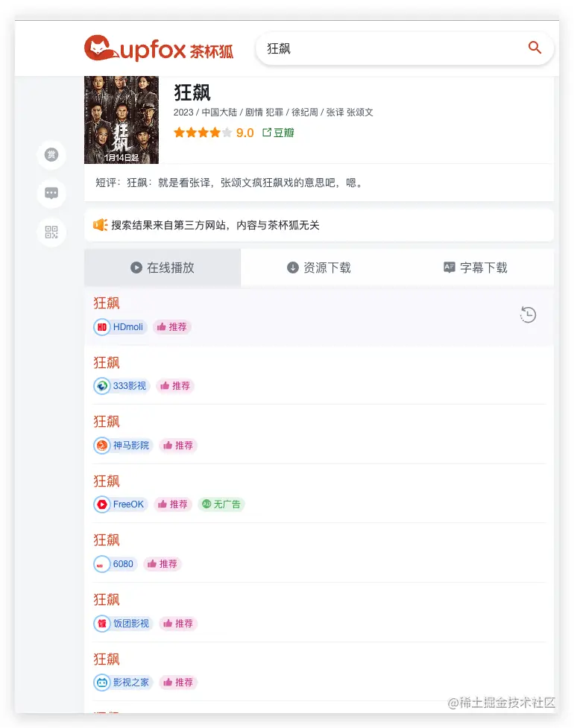The height and width of the screenshot is (728, 574).
Task: Click the 狂飙 movie poster thumbnail
Action: coord(122,120)
